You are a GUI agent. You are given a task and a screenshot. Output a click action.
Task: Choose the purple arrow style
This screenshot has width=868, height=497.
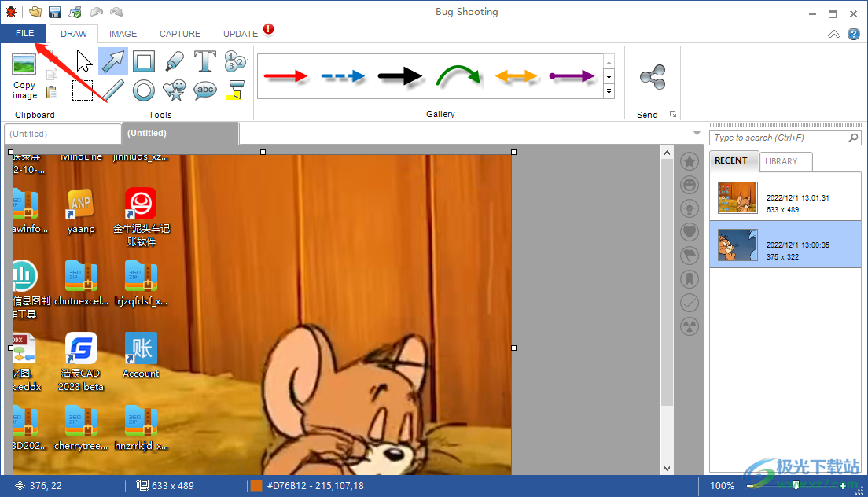pyautogui.click(x=572, y=76)
